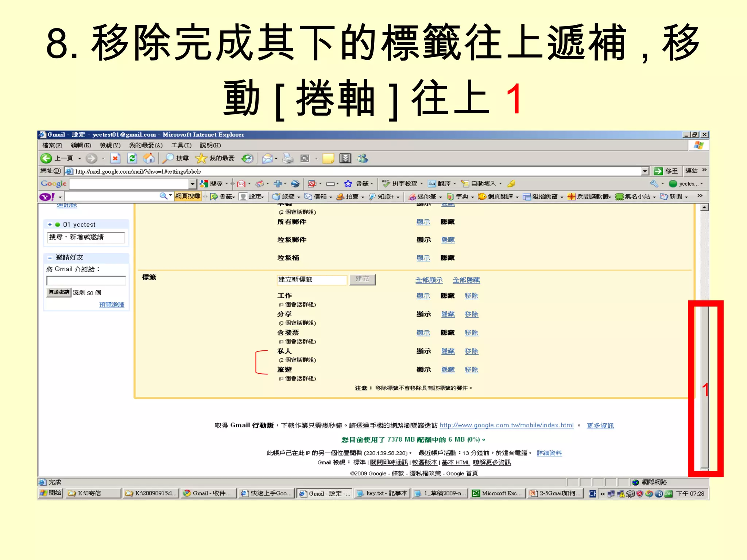The width and height of the screenshot is (747, 560).
Task: Click the Google toolbar logo
Action: pos(54,184)
